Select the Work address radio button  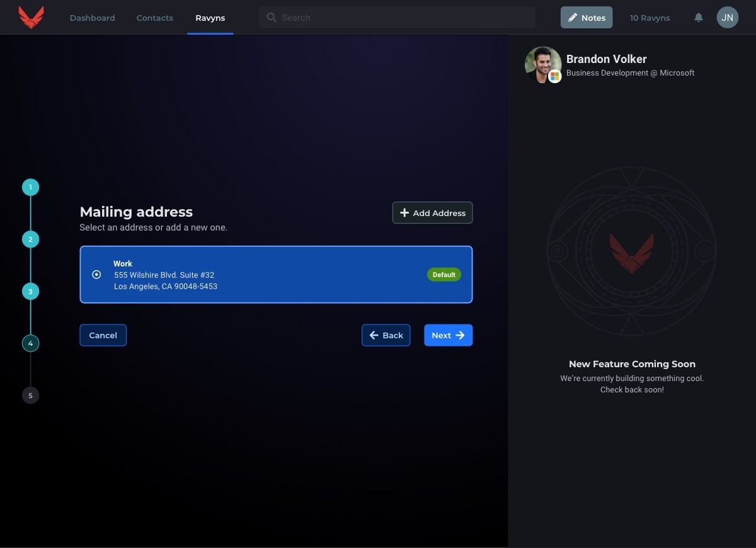[96, 275]
